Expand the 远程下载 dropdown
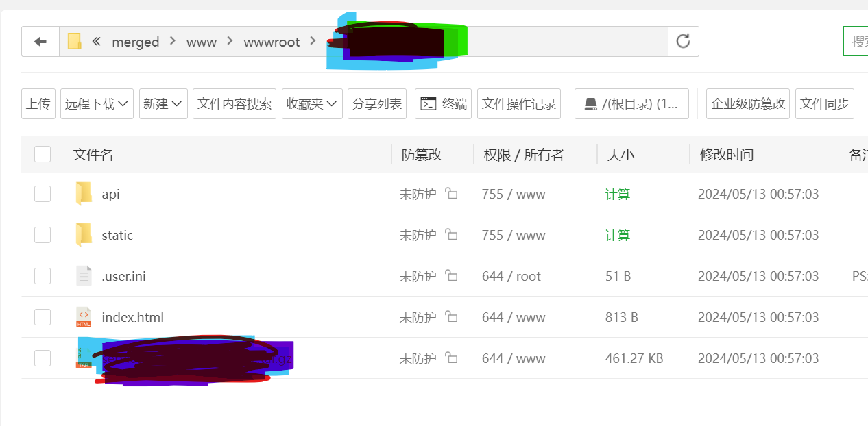The height and width of the screenshot is (426, 868). [x=97, y=103]
